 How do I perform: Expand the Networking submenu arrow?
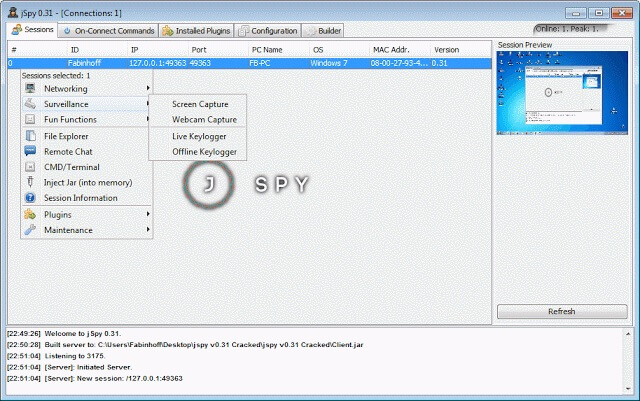click(148, 88)
